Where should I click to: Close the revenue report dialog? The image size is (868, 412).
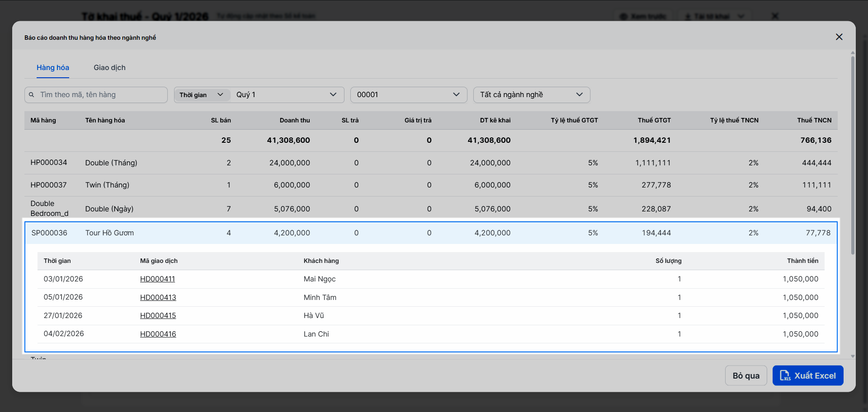tap(839, 37)
